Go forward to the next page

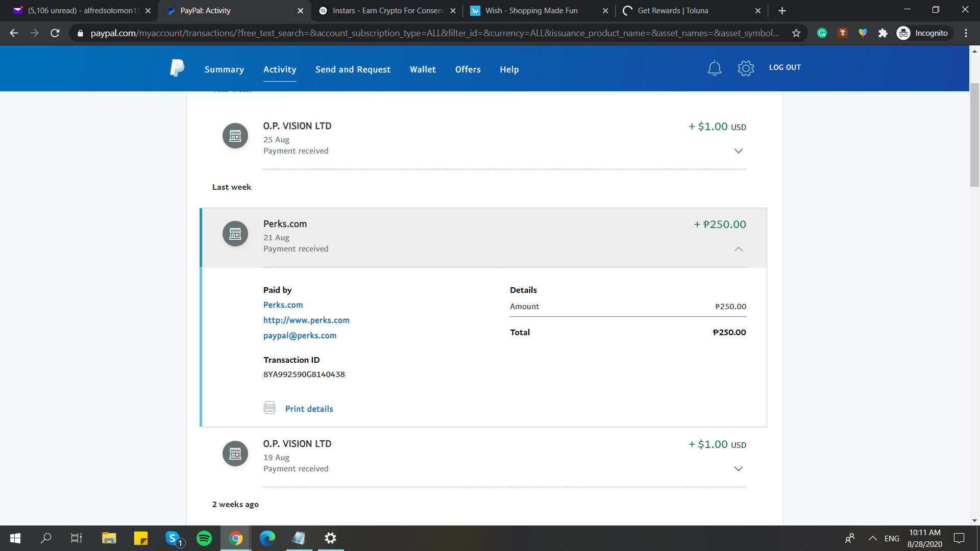coord(35,33)
